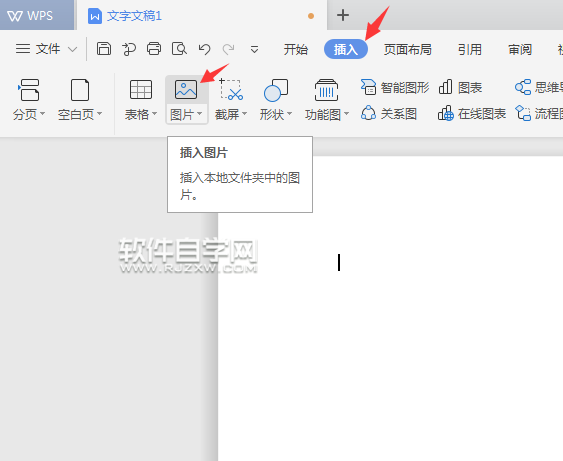Insert 智能图形 smart graphic

tap(395, 87)
